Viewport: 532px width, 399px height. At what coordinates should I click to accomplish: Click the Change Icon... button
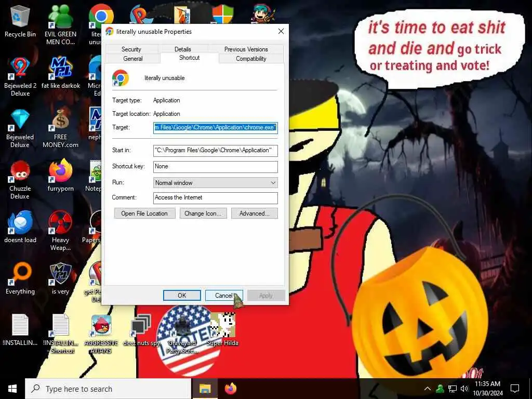point(203,214)
